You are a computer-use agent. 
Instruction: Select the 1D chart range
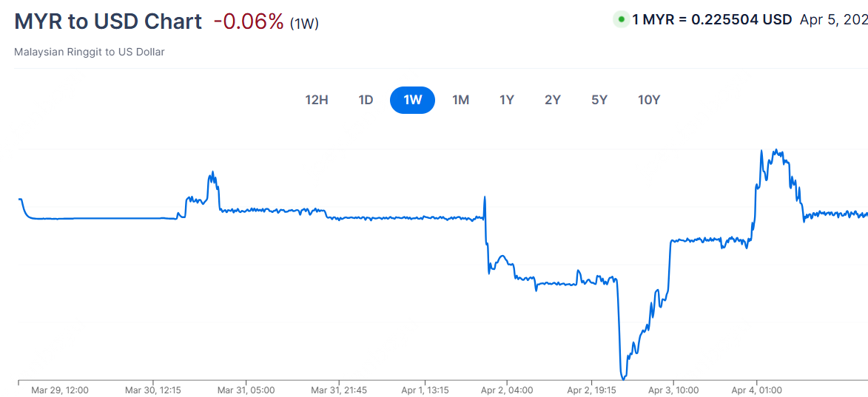[x=366, y=100]
